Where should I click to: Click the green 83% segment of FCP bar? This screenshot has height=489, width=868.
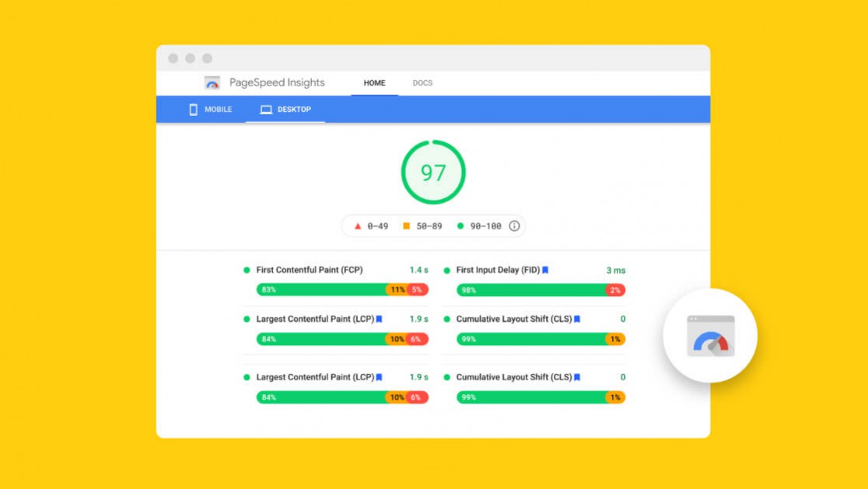tap(321, 289)
